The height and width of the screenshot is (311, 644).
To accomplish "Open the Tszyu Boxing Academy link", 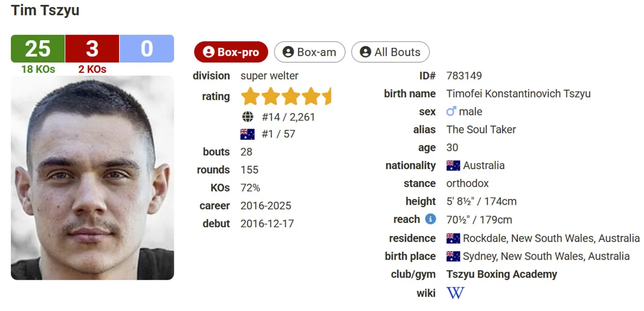I will pyautogui.click(x=501, y=275).
